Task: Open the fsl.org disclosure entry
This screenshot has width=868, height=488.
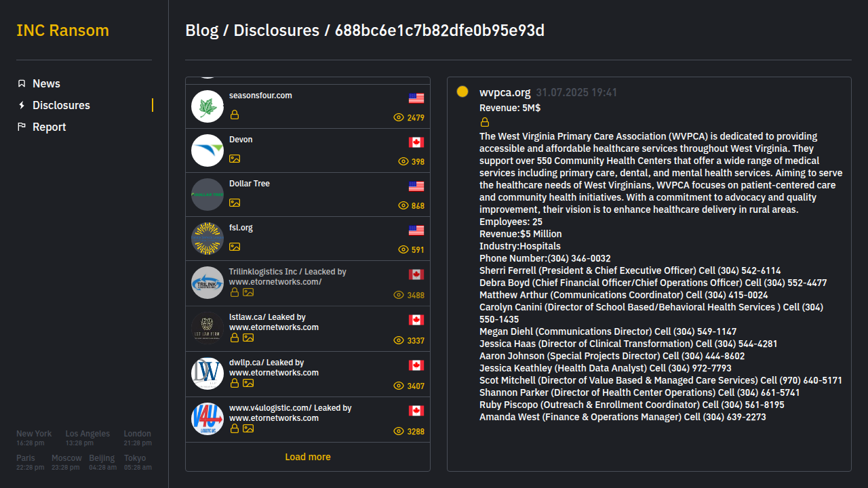Action: pos(308,239)
